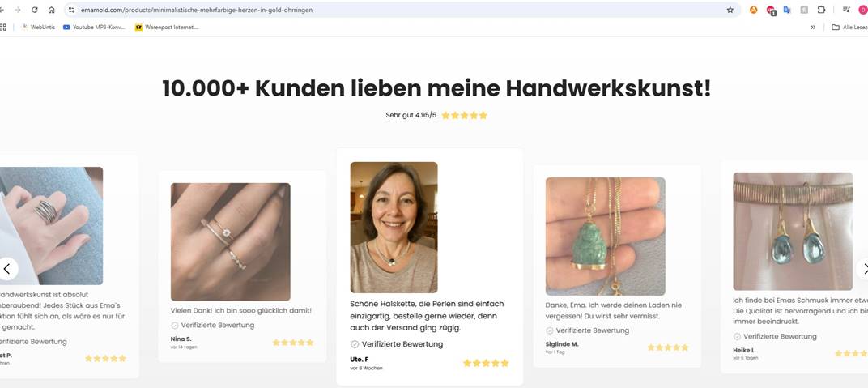
Task: Open the extensions puzzle icon
Action: (821, 10)
